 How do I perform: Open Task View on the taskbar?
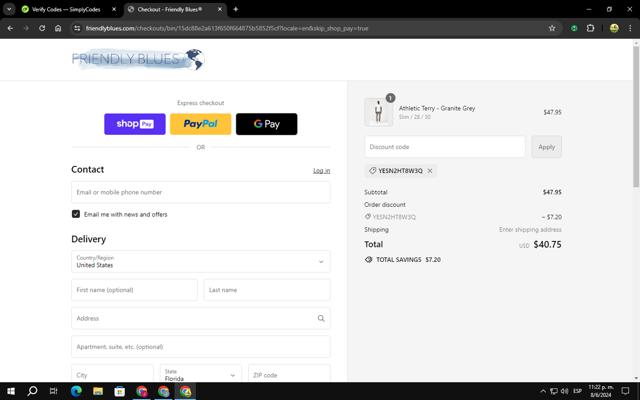tap(53, 391)
